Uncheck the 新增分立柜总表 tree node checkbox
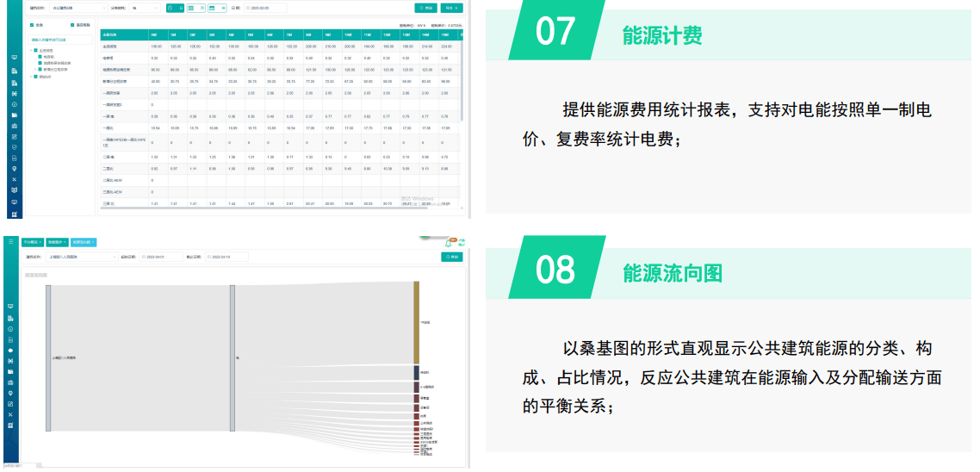 (40, 70)
